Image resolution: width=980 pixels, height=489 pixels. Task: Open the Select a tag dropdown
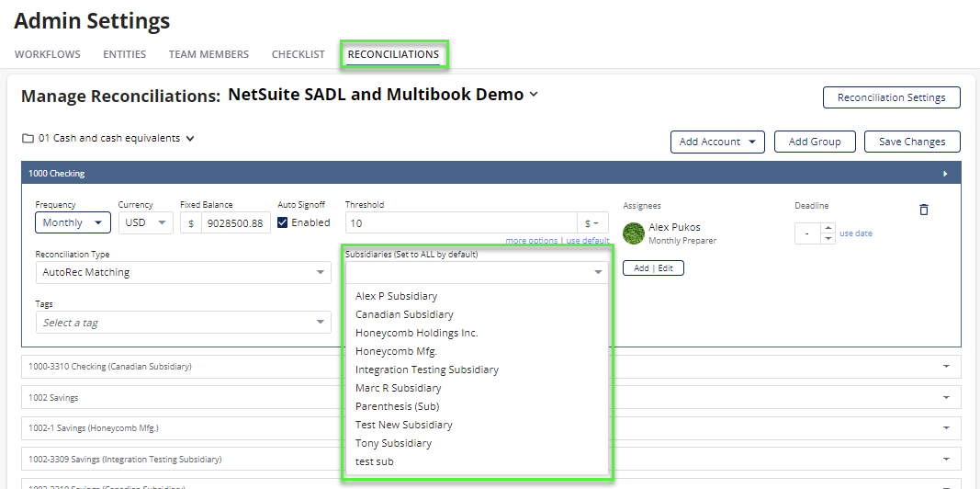(183, 323)
